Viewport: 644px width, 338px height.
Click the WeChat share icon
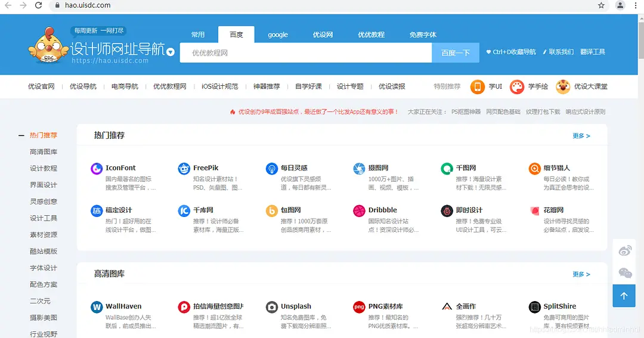625,273
